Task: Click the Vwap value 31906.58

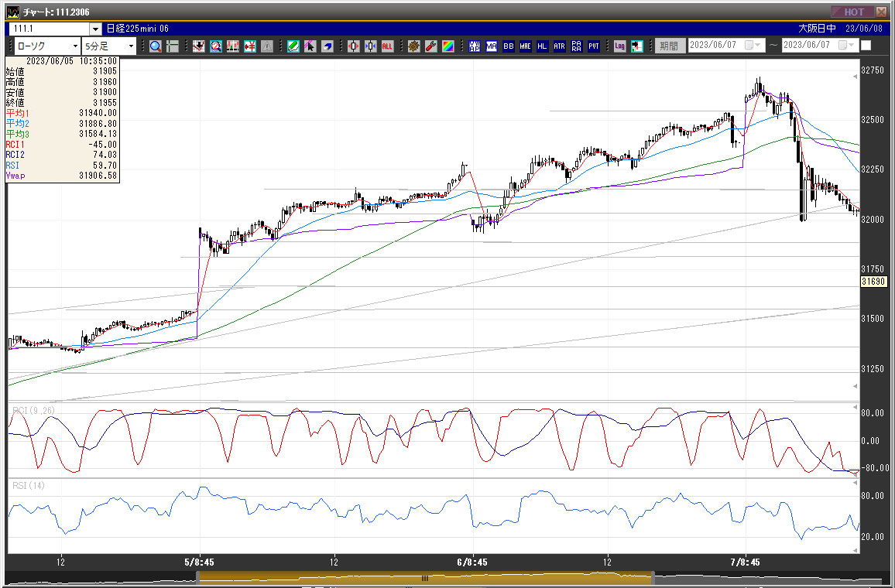Action: click(x=98, y=176)
